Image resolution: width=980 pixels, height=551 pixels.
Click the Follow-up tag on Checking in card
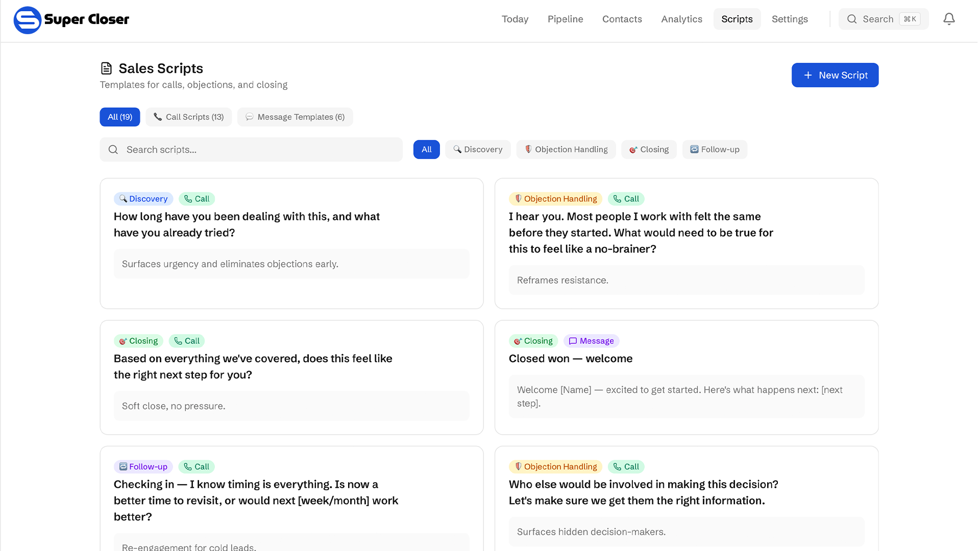coord(143,467)
